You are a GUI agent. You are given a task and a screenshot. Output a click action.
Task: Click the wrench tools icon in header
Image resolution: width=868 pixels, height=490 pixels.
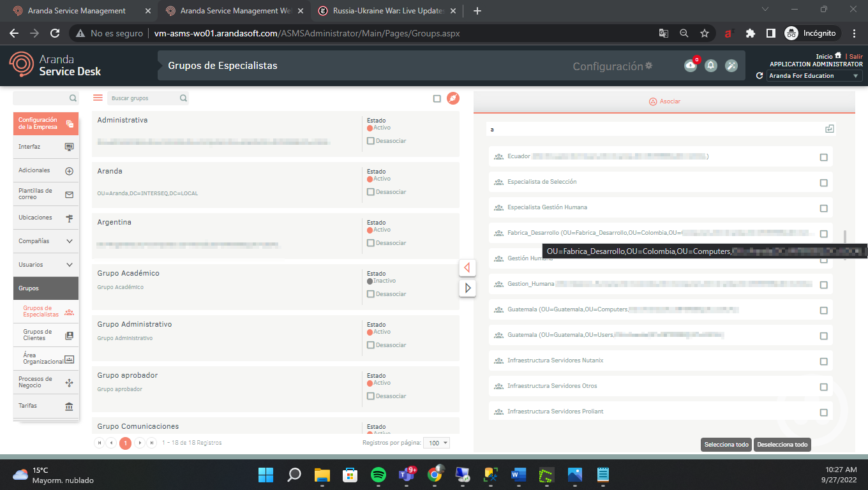pyautogui.click(x=731, y=66)
